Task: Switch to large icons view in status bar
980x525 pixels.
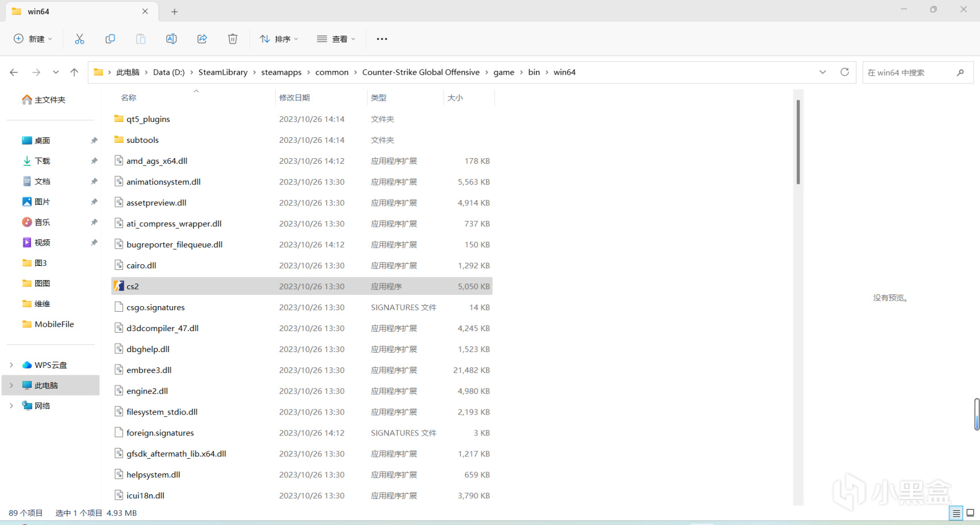Action: pyautogui.click(x=970, y=513)
